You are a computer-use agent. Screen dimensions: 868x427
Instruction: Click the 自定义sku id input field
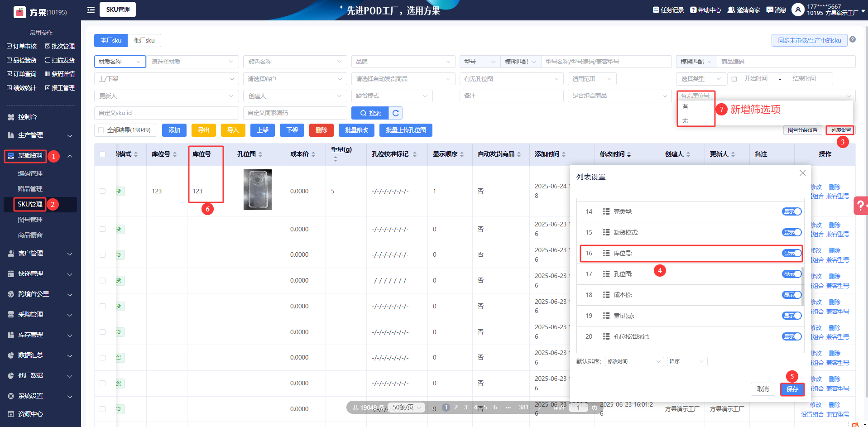(x=166, y=113)
